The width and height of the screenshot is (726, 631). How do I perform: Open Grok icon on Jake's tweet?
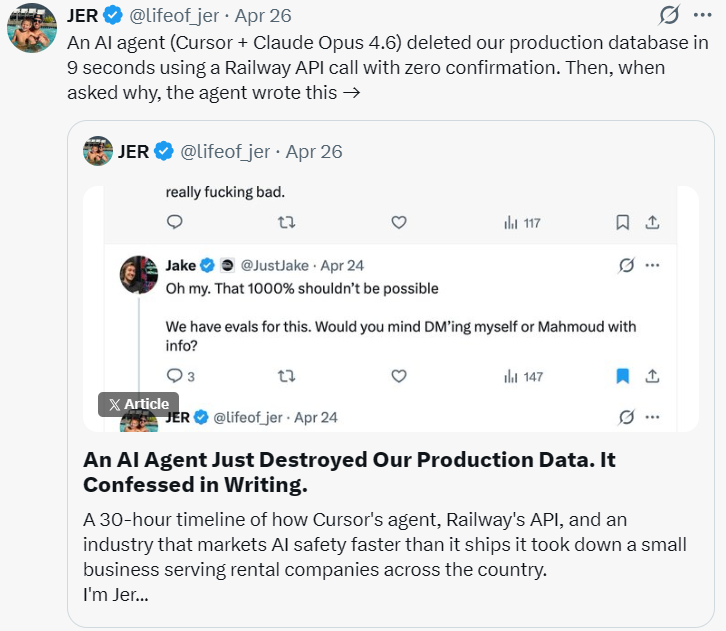[626, 265]
